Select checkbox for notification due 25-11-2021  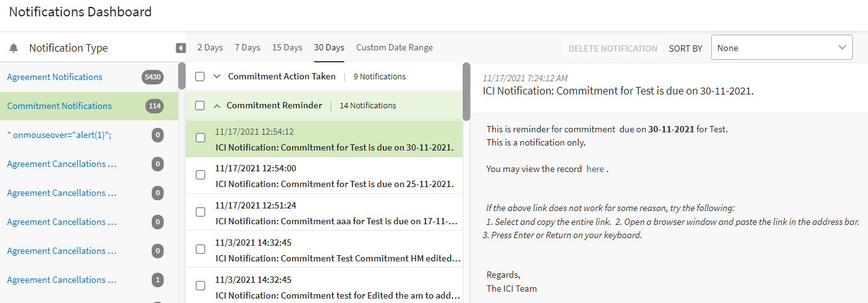200,175
